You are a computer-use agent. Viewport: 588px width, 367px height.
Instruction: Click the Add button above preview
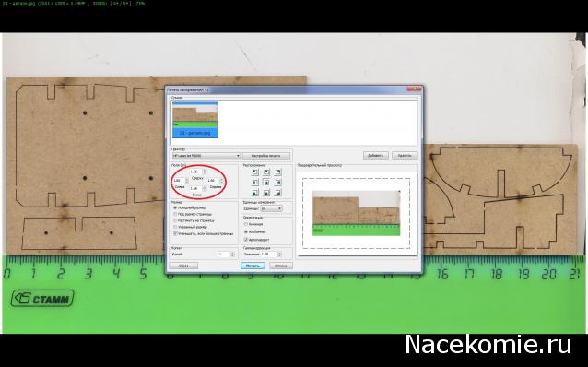pos(375,155)
